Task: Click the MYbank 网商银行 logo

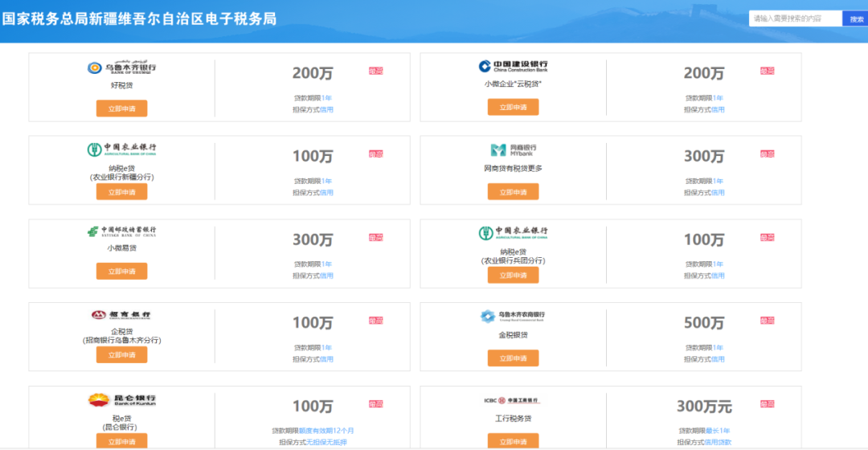Action: tap(513, 150)
